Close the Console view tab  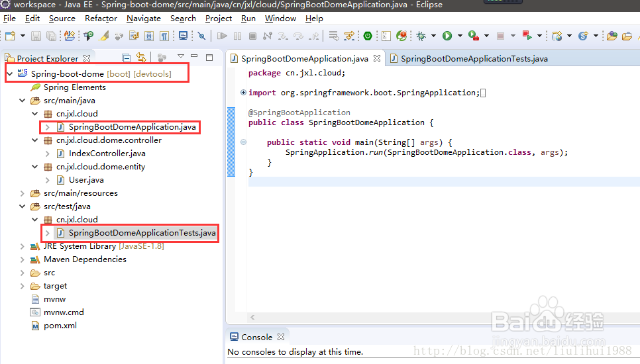tap(281, 337)
